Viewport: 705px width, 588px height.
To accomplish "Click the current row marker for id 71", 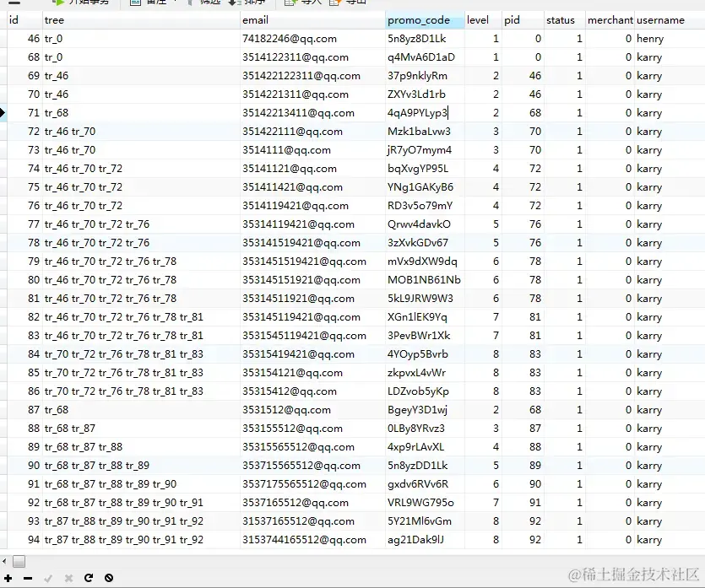I will (3, 113).
